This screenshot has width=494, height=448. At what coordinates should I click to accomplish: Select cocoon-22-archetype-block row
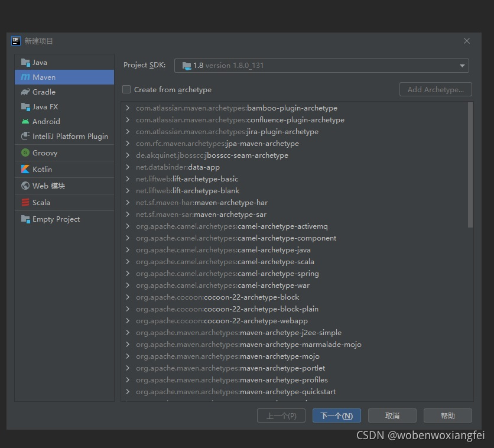[x=295, y=297]
